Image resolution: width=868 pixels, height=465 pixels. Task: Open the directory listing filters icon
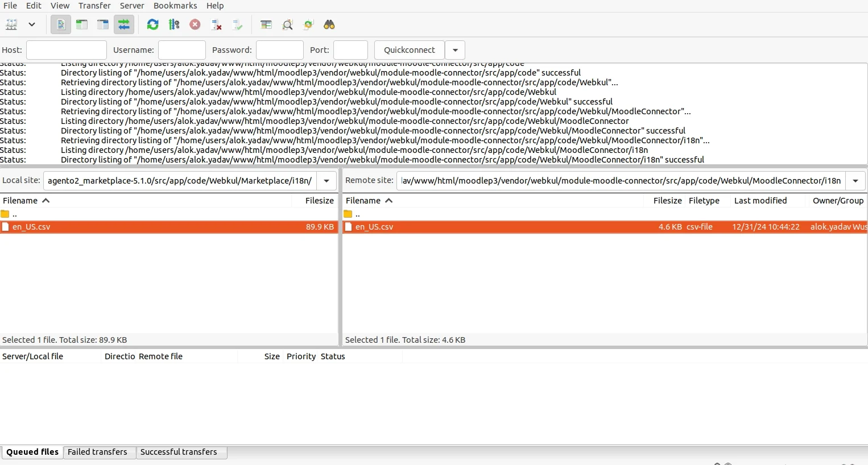coord(266,24)
